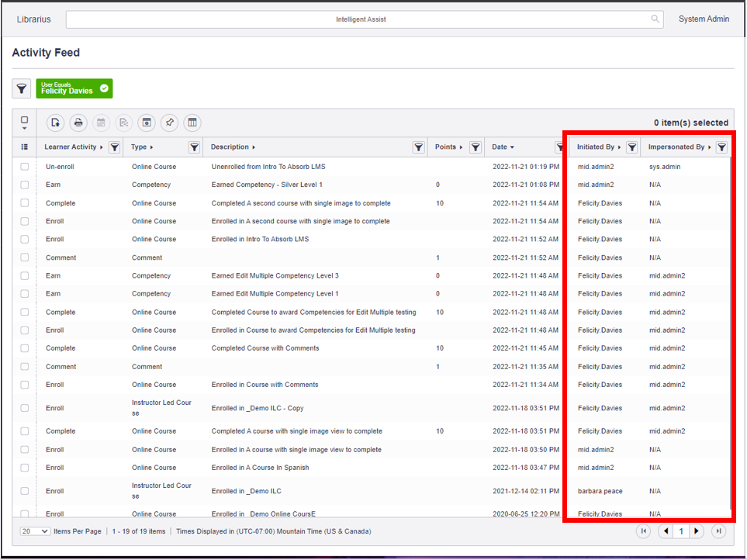Open the Configure Columns table icon
This screenshot has height=560, width=747.
(x=192, y=123)
